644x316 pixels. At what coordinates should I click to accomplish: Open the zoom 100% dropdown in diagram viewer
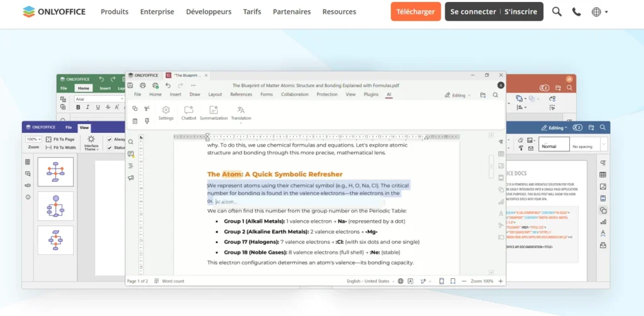coord(34,139)
